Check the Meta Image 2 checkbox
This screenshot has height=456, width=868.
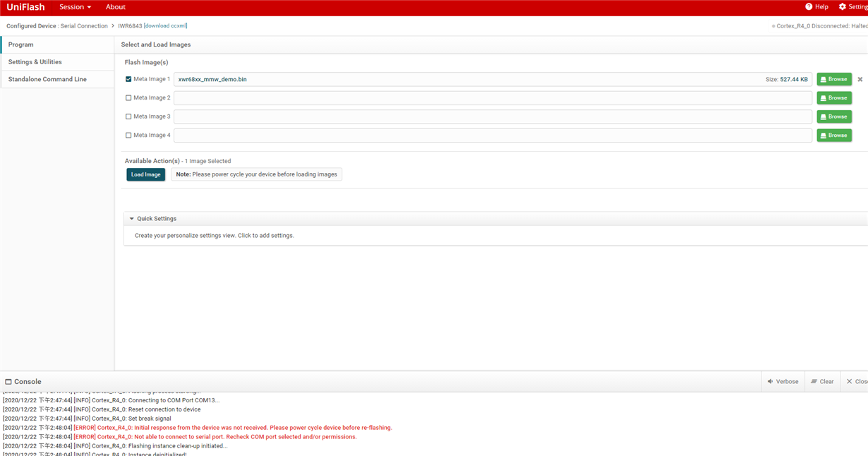(x=128, y=98)
